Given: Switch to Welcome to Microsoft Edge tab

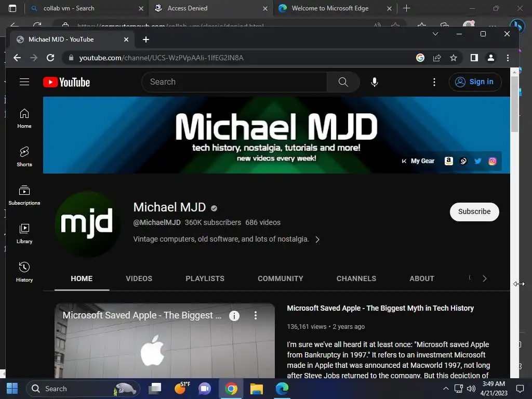Looking at the screenshot, I should [335, 8].
